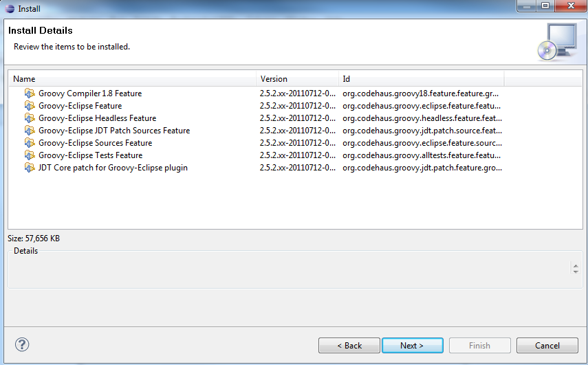The width and height of the screenshot is (588, 365).
Task: Click the Groovy-Eclipse Sources Feature icon
Action: (30, 143)
